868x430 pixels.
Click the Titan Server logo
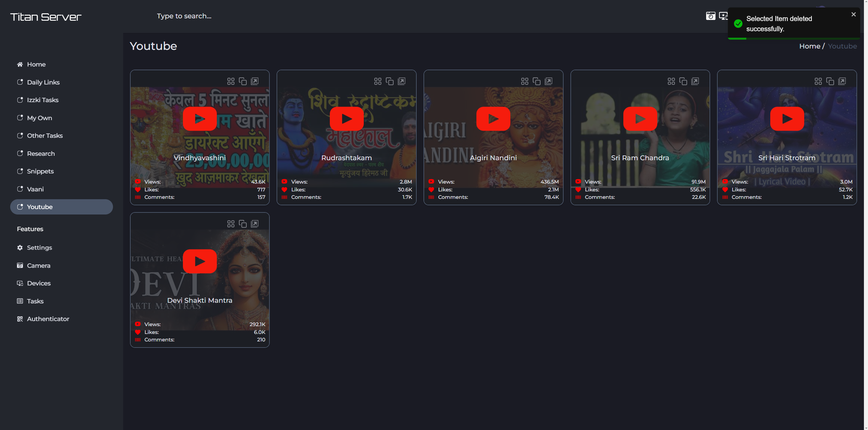tap(46, 17)
